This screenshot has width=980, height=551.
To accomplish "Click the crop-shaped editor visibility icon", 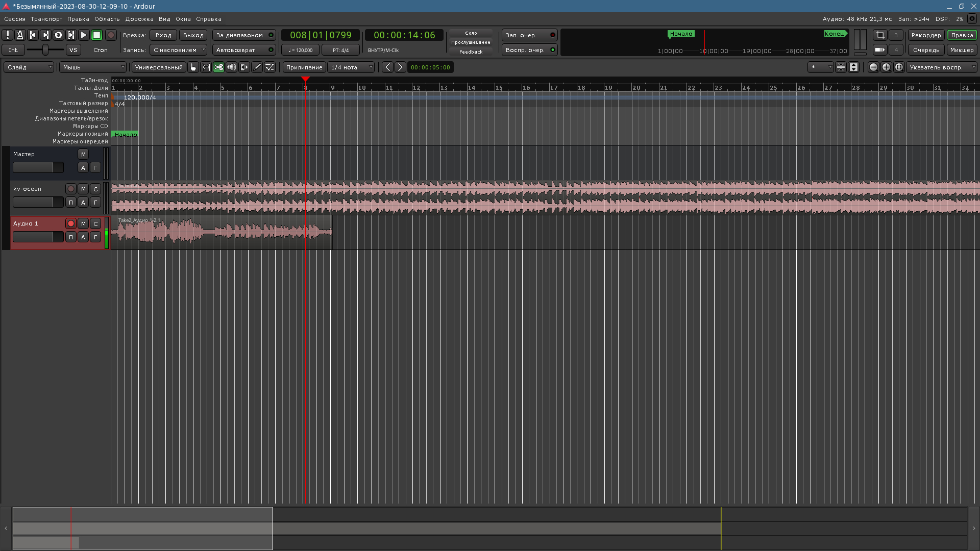I will [880, 35].
